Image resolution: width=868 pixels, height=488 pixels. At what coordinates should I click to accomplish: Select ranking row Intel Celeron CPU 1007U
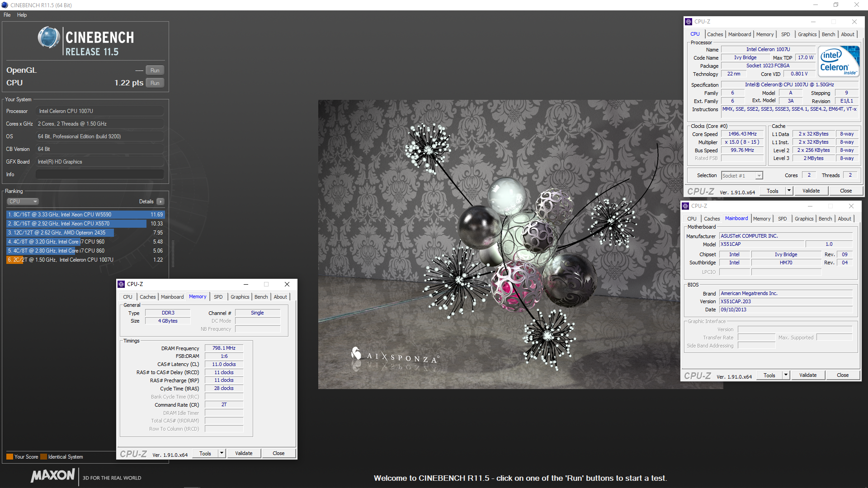[85, 260]
